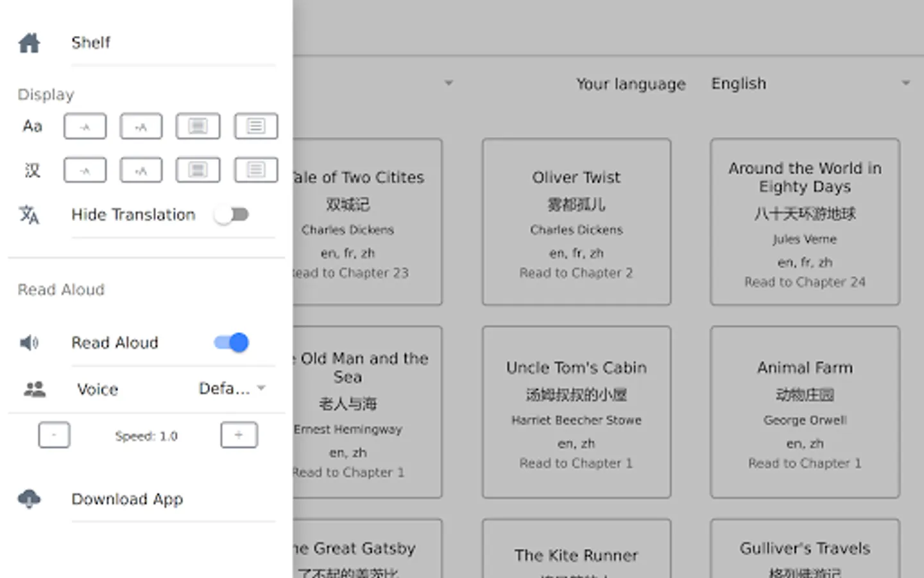Open The Kite Runner book card
Viewport: 924px width, 578px height.
(x=576, y=549)
